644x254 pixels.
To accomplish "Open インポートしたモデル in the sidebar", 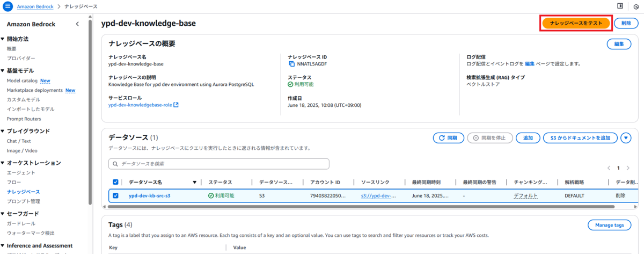I will click(x=31, y=109).
